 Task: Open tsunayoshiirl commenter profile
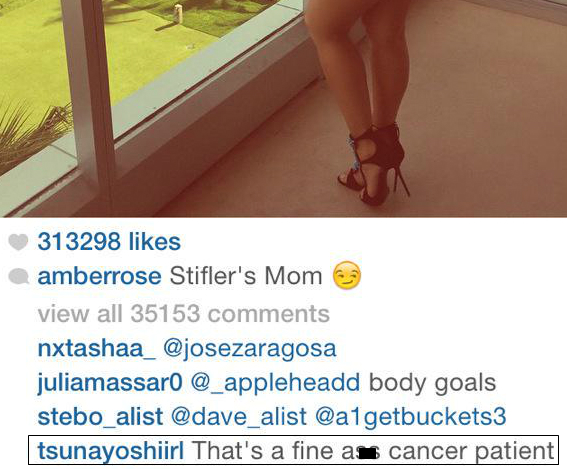coord(111,451)
